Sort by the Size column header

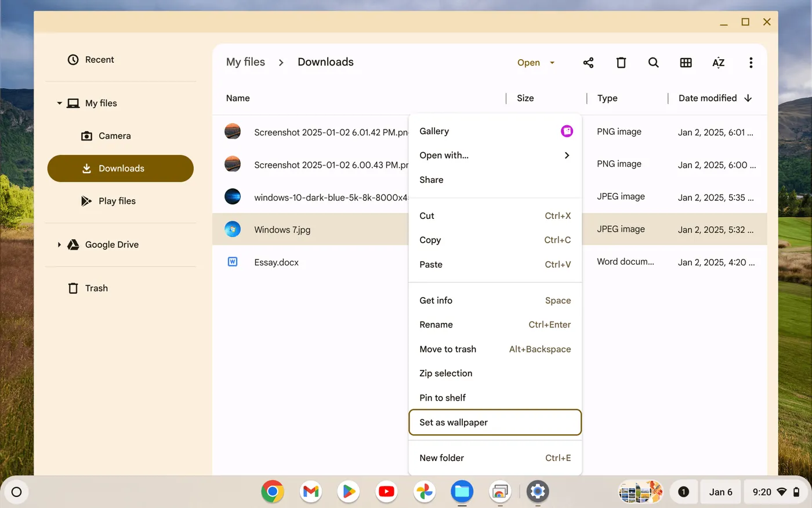tap(525, 98)
